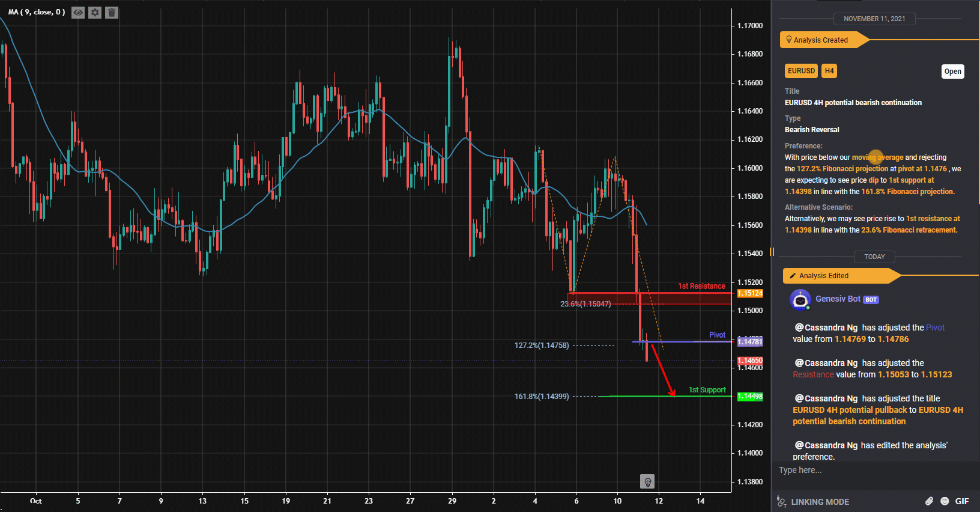Click '1.15123' new resistance value
Viewport: 980px width, 512px height.
click(x=937, y=374)
